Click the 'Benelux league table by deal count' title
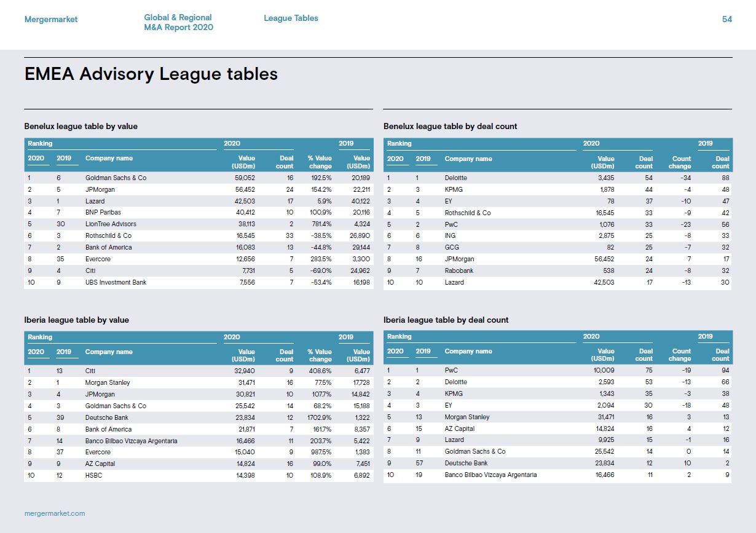 tap(451, 127)
